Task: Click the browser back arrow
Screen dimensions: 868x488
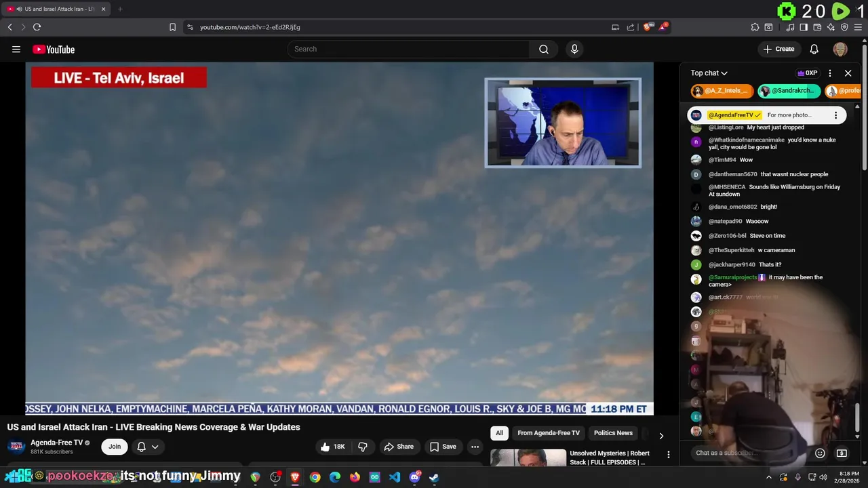Action: click(x=10, y=27)
